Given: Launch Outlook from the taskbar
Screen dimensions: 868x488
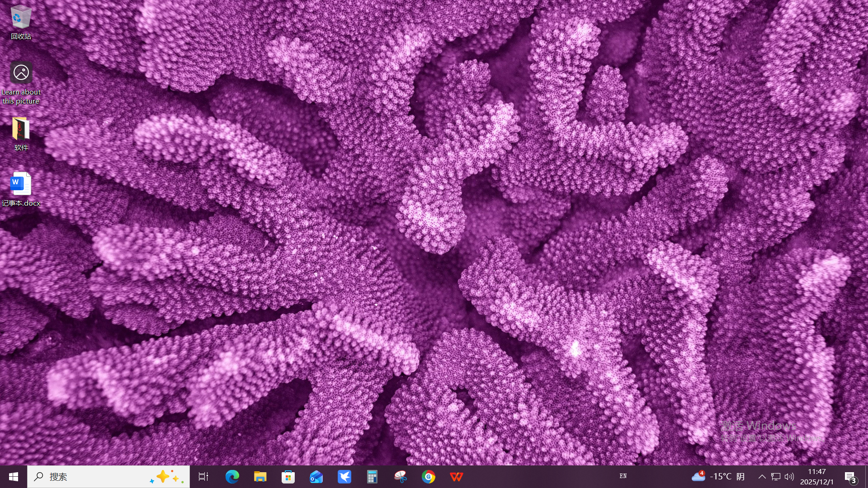Looking at the screenshot, I should click(316, 477).
